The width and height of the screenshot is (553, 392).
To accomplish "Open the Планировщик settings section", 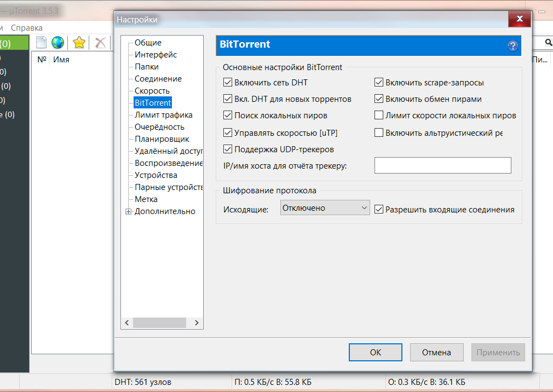I will pyautogui.click(x=162, y=139).
